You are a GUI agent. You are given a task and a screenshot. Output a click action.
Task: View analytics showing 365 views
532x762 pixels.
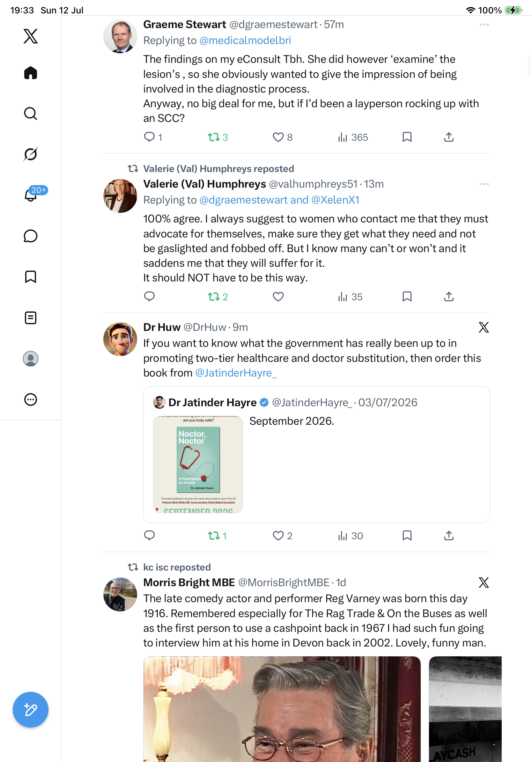353,137
